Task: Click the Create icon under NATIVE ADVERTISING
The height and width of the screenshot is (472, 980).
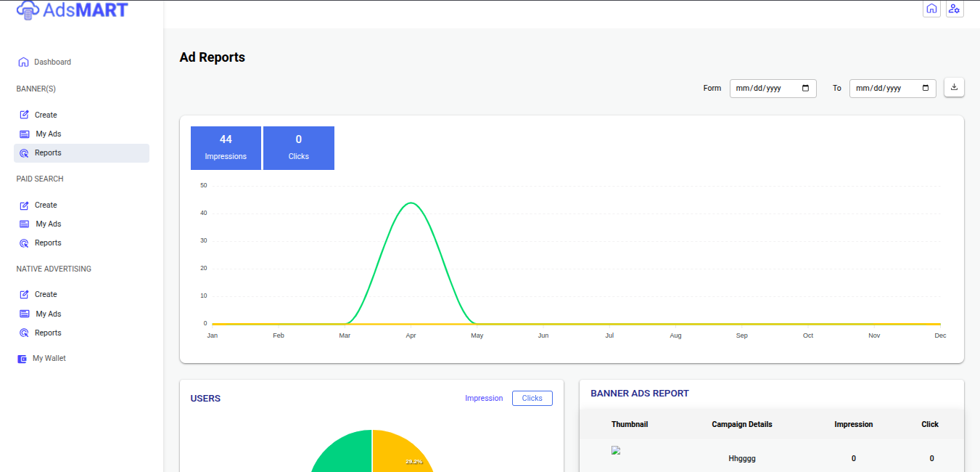Action: click(24, 295)
